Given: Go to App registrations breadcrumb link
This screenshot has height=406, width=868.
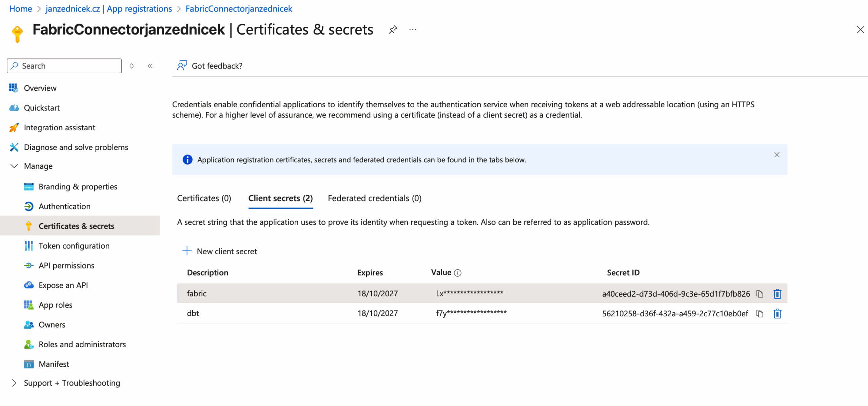Looking at the screenshot, I should (108, 9).
